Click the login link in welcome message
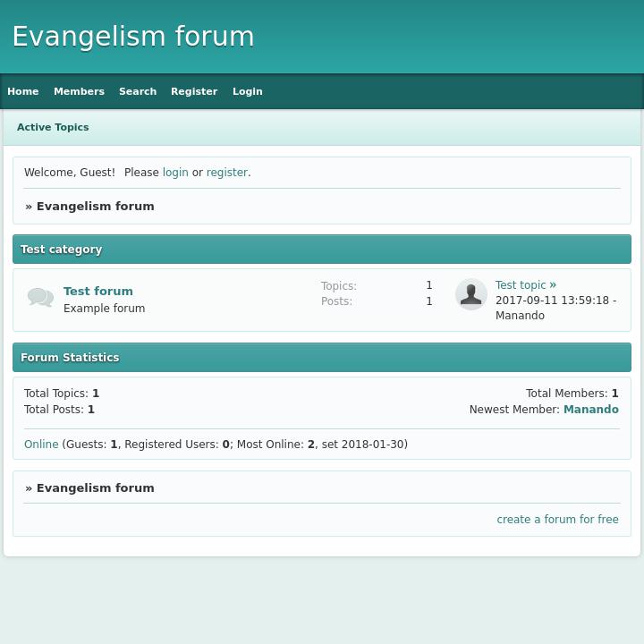 [x=175, y=173]
